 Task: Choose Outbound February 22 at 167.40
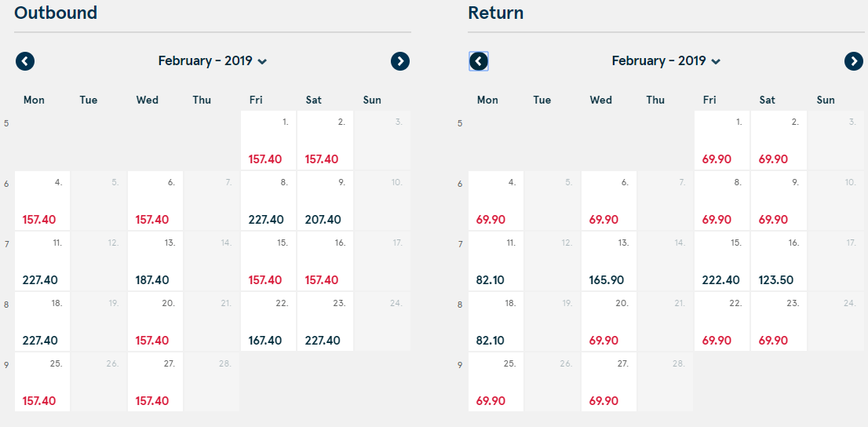[x=268, y=322]
